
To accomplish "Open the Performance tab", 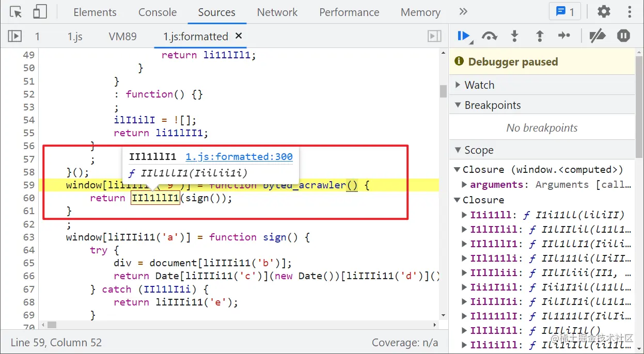I will pos(349,12).
